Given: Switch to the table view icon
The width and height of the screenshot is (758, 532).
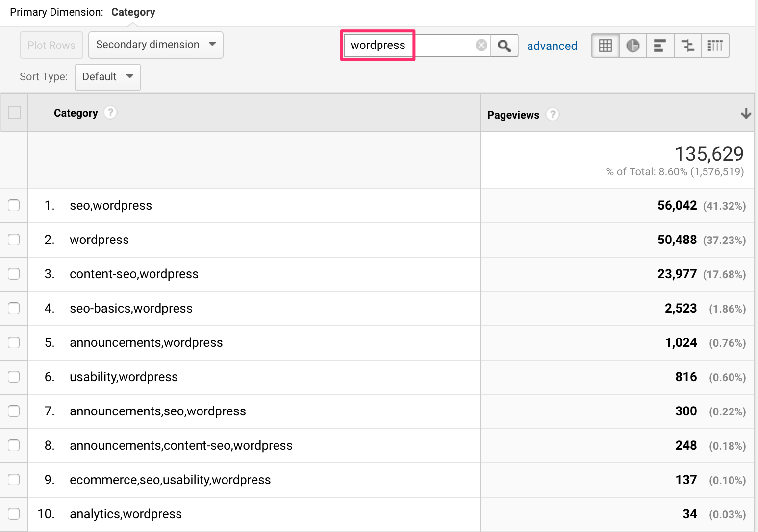Looking at the screenshot, I should click(x=605, y=45).
